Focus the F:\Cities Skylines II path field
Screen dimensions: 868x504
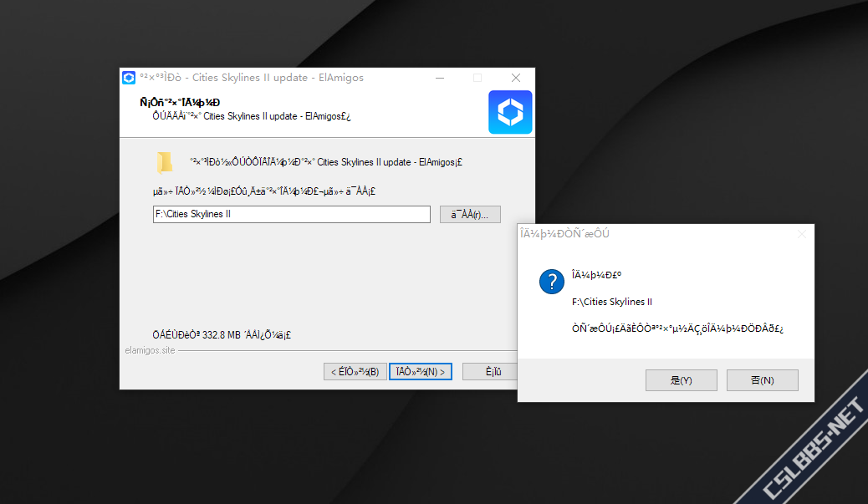pyautogui.click(x=291, y=214)
